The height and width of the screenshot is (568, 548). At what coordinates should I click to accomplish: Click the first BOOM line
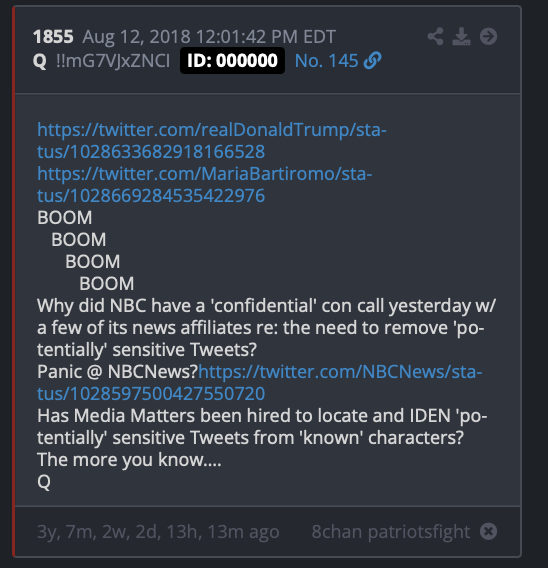click(x=64, y=218)
